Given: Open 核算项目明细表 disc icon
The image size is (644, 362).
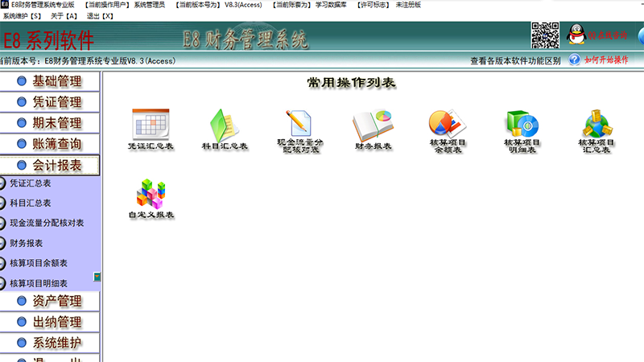Looking at the screenshot, I should click(522, 123).
